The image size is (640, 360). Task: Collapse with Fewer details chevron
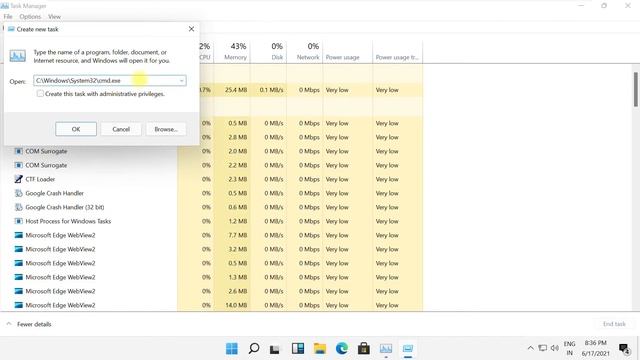tap(9, 324)
